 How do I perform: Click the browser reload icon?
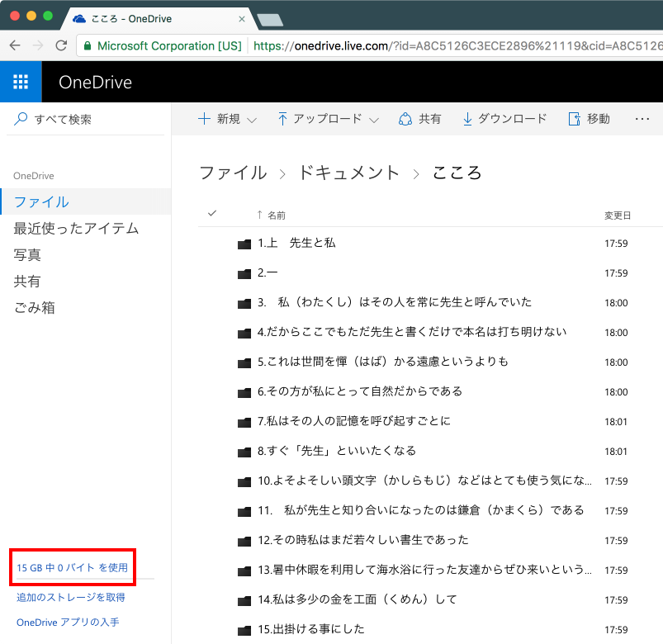(61, 46)
